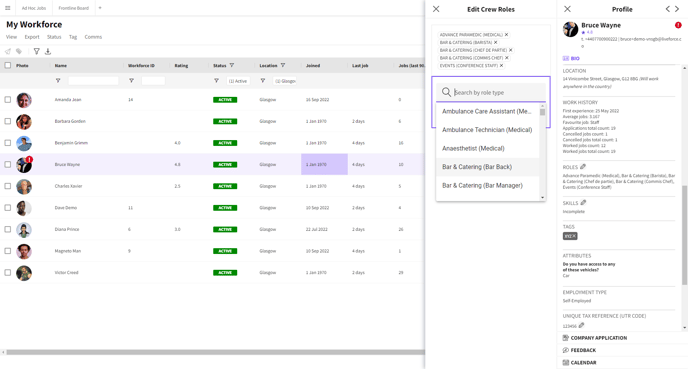The width and height of the screenshot is (688, 369).
Task: Select the checkbox for Benjamin Grimm
Action: point(8,143)
